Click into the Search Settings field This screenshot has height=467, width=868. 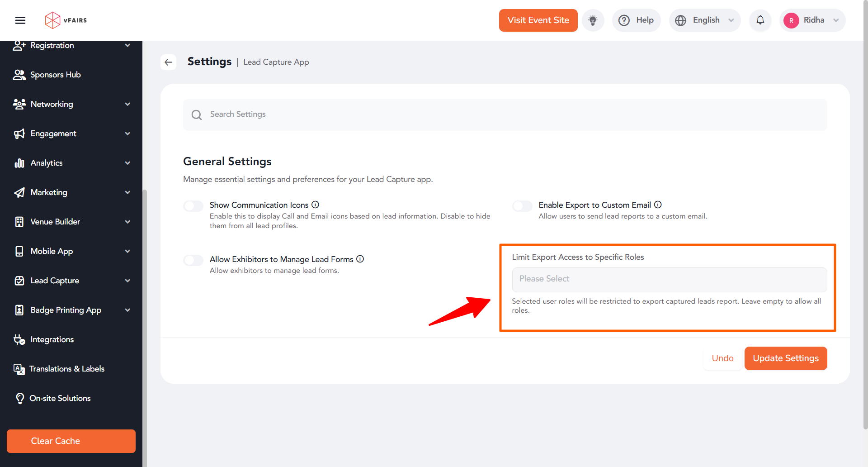coord(505,115)
